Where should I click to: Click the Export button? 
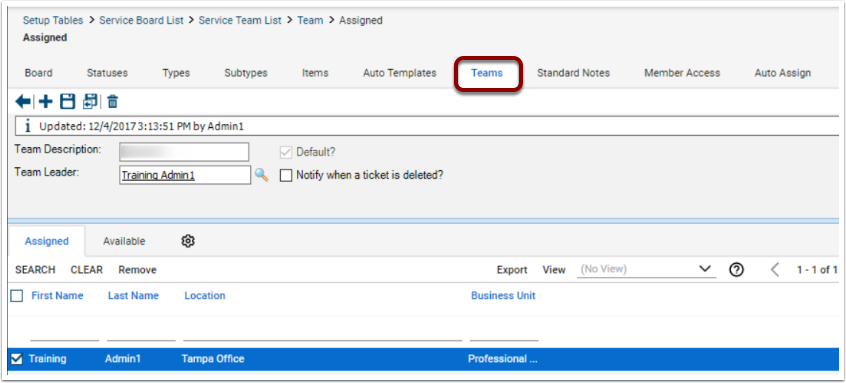coord(512,270)
